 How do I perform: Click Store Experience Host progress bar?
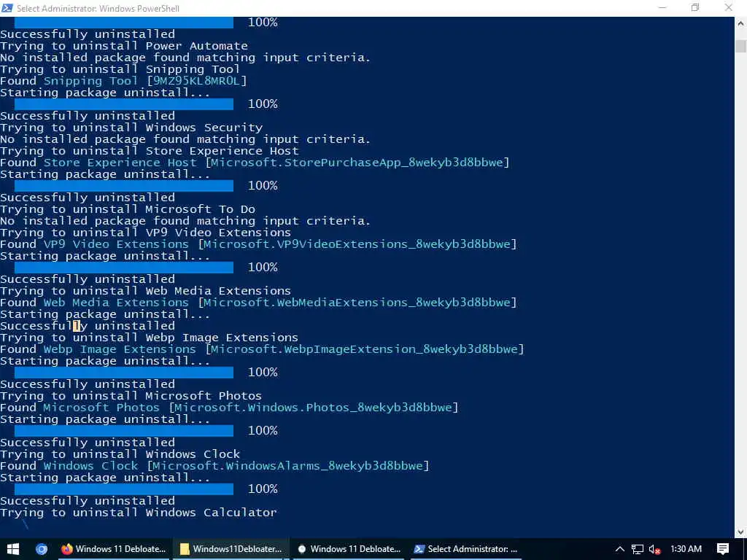124,186
